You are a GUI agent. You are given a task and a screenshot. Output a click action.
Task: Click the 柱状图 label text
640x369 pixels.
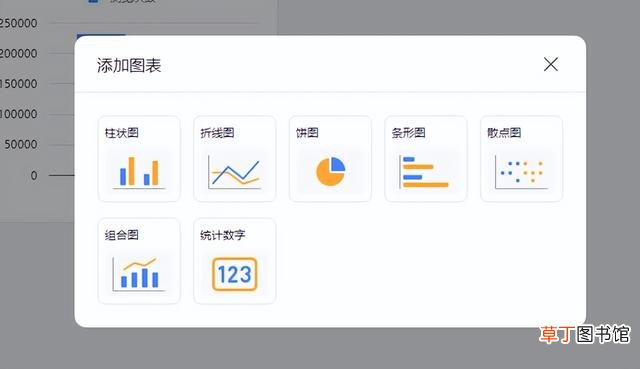[x=122, y=133]
